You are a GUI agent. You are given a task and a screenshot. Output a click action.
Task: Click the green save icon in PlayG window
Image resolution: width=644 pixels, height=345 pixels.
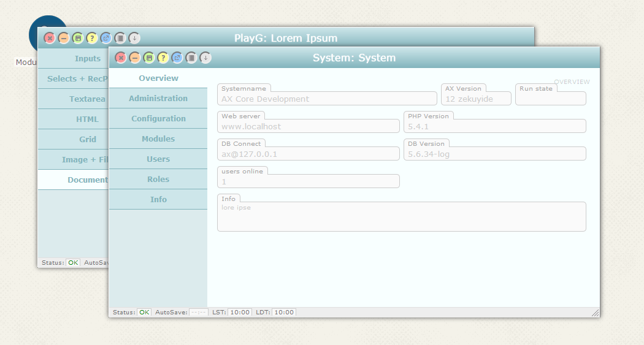coord(78,38)
